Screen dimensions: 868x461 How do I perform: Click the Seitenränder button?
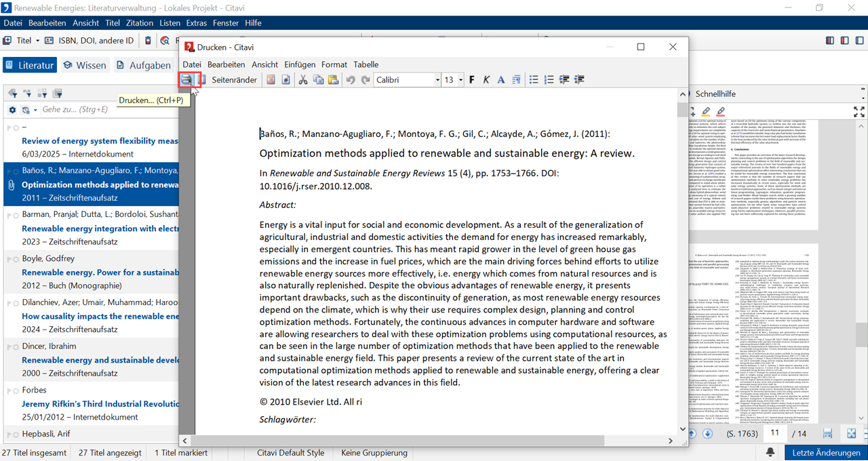[234, 80]
